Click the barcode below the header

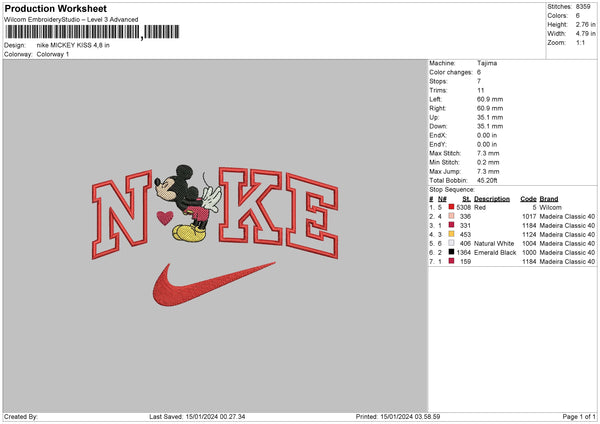click(91, 32)
